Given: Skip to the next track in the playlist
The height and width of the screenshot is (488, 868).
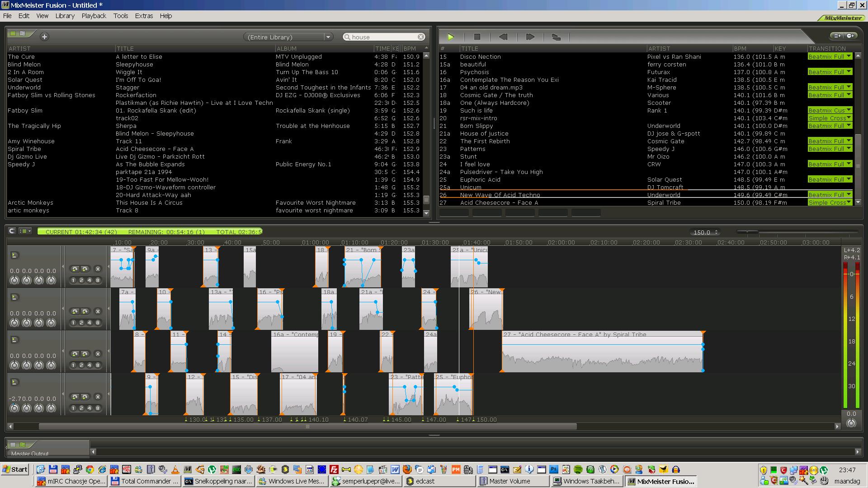Looking at the screenshot, I should pyautogui.click(x=530, y=37).
